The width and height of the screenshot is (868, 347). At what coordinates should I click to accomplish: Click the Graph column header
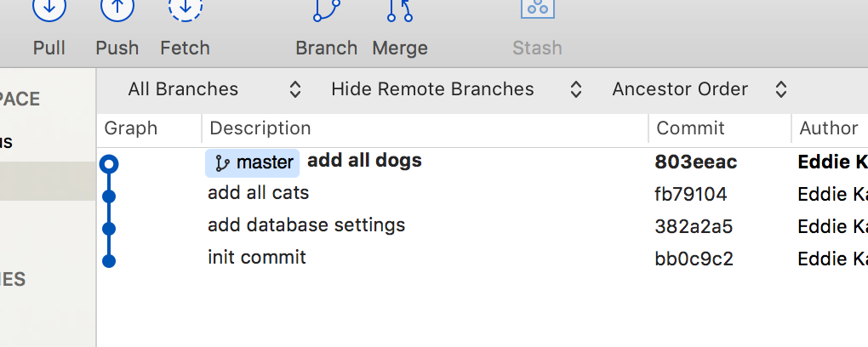click(x=130, y=128)
